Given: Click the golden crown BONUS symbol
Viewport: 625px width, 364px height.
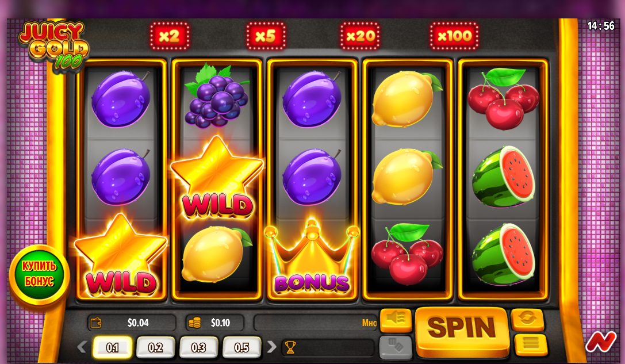Looking at the screenshot, I should point(312,258).
